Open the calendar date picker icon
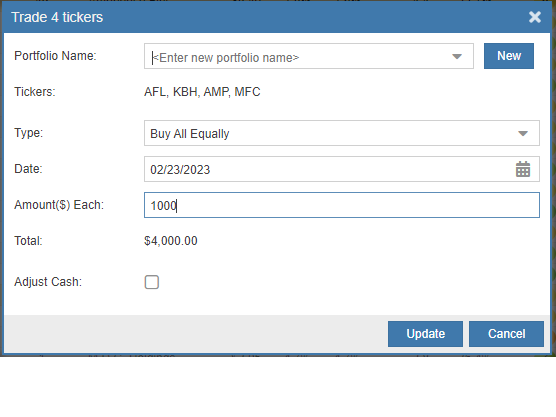Viewport: 556px width, 417px height. pos(523,169)
